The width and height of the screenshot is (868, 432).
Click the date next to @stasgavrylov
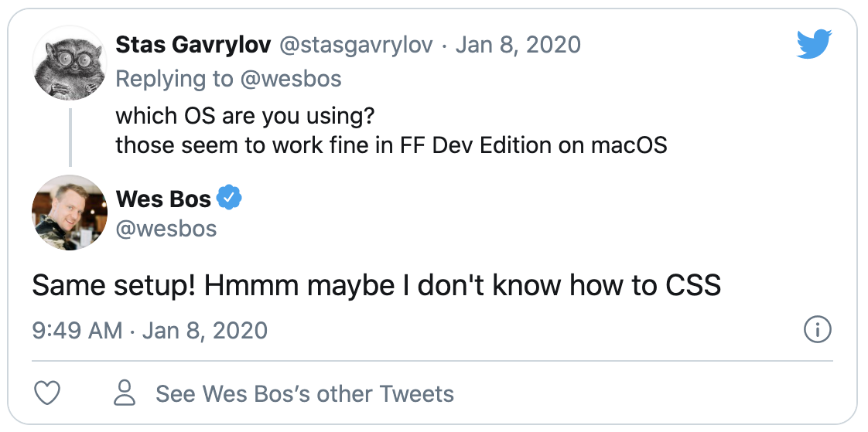(518, 45)
